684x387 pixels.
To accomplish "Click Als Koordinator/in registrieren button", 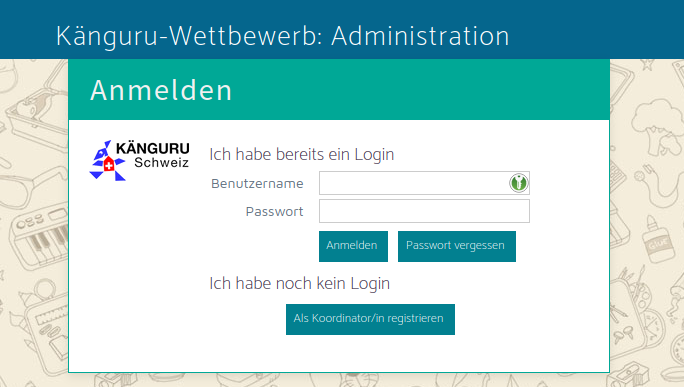I will coord(370,319).
